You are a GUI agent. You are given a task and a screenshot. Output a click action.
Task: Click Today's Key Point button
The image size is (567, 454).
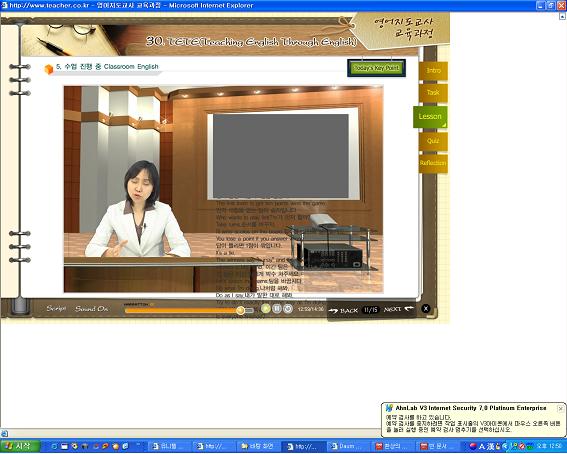[376, 68]
